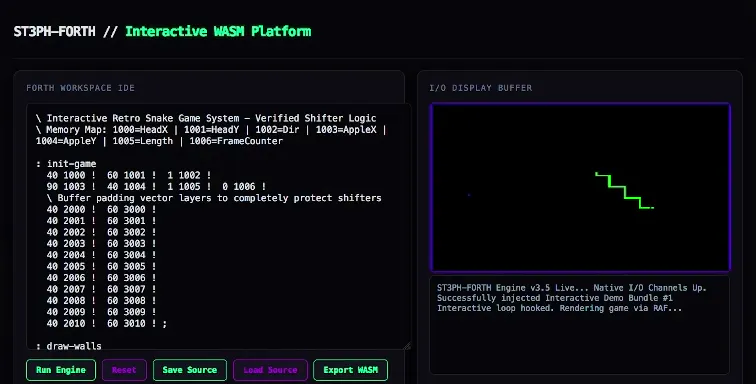Click the Memory Map comment line
This screenshot has width=756, height=384.
(x=211, y=130)
